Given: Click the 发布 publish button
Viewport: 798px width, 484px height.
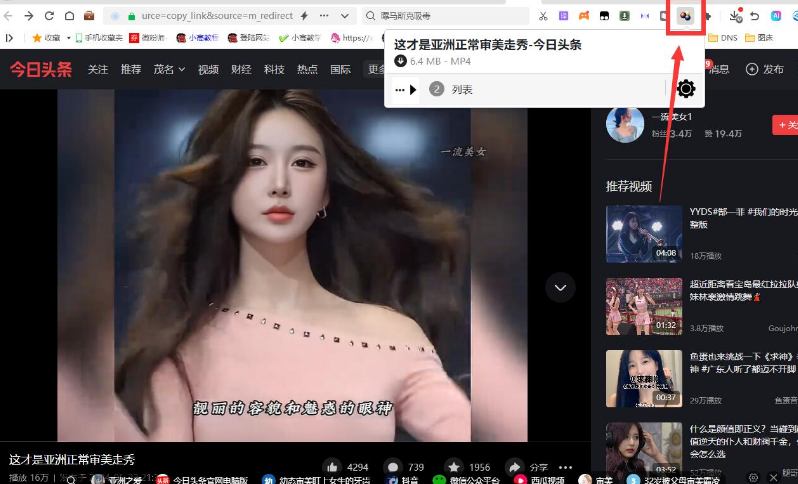Looking at the screenshot, I should pos(765,69).
